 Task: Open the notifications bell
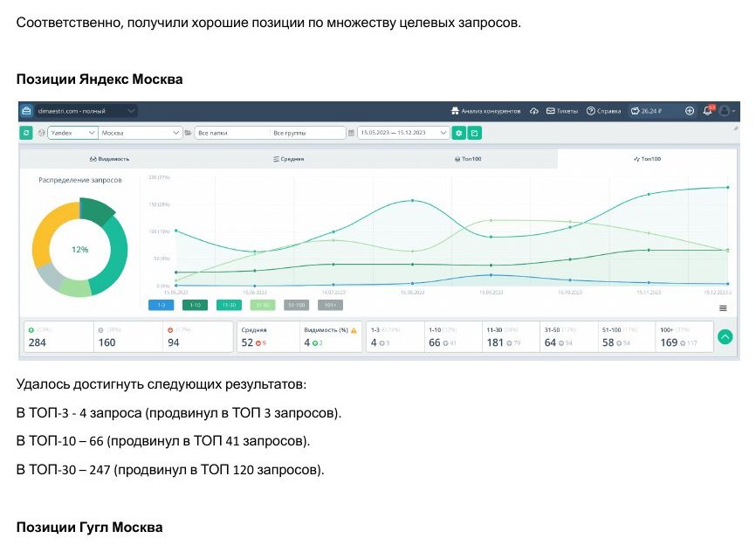[707, 111]
